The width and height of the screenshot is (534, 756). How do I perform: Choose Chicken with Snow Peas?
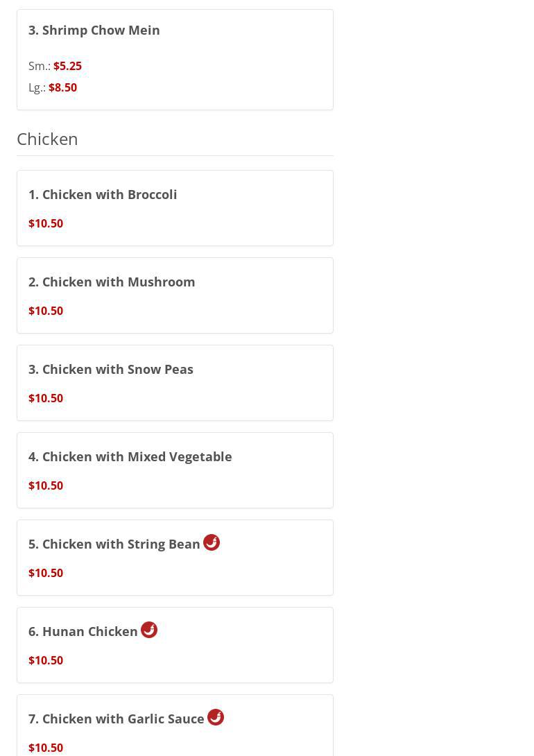coord(111,369)
